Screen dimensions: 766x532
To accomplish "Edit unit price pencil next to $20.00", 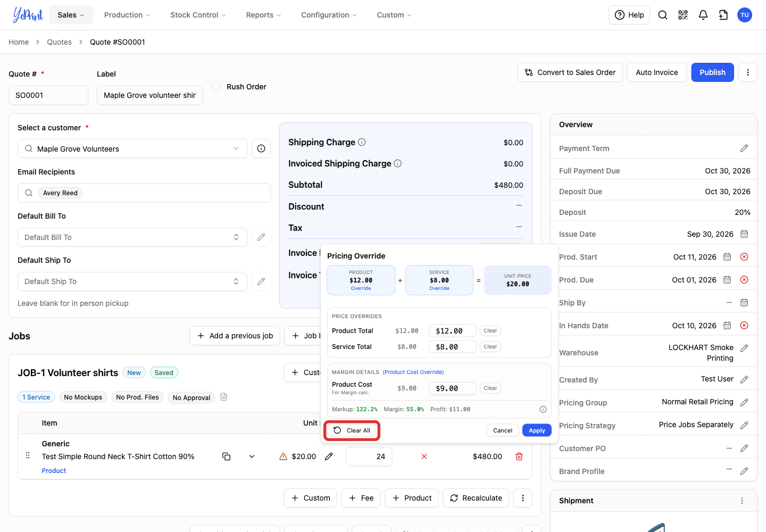I will pyautogui.click(x=329, y=456).
